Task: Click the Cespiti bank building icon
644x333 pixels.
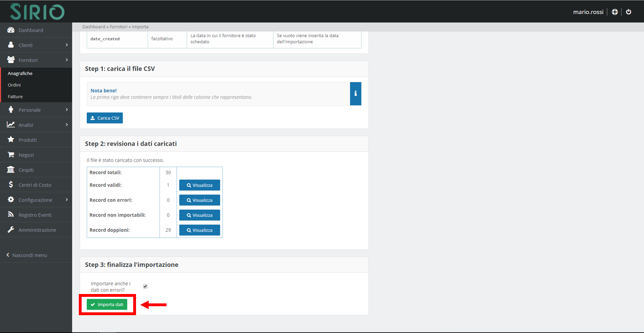Action: (11, 170)
